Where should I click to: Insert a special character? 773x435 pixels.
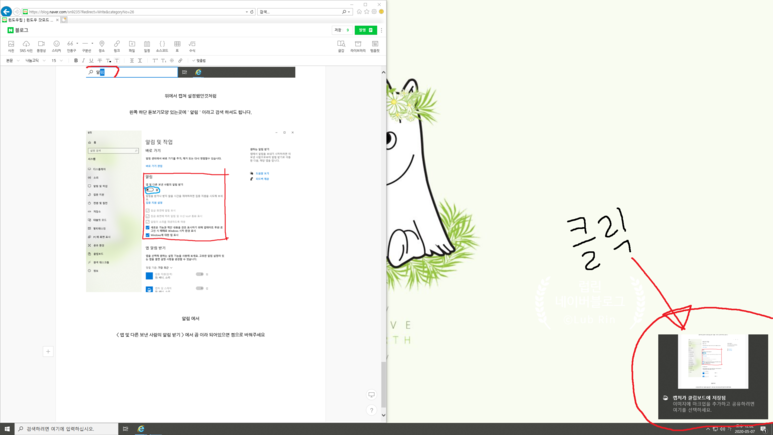pyautogui.click(x=172, y=61)
